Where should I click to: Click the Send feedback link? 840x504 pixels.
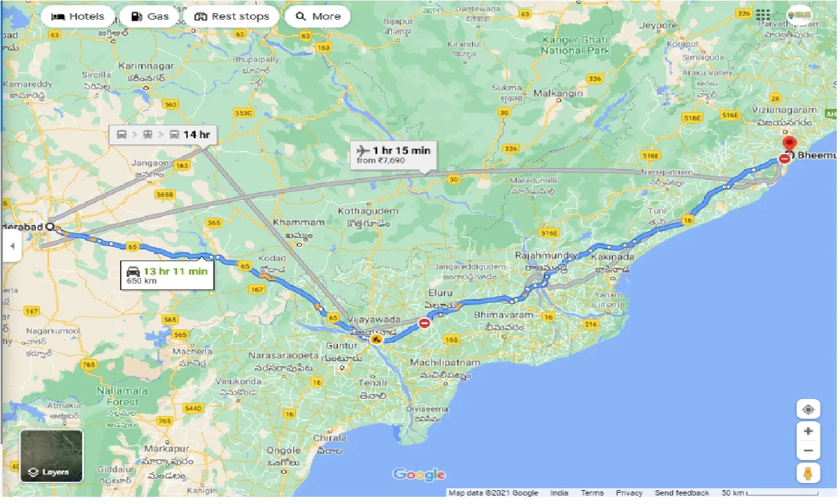682,493
